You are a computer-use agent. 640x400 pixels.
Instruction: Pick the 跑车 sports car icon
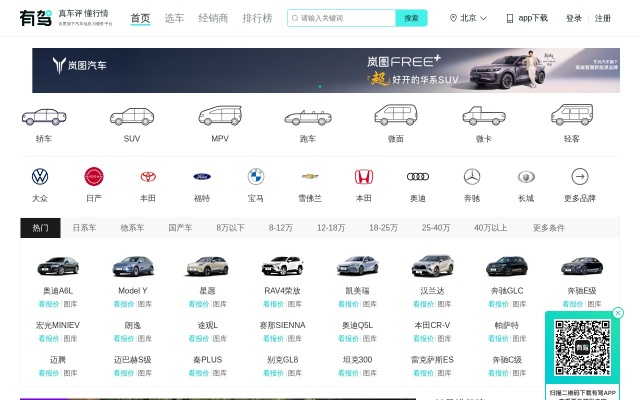tap(307, 117)
